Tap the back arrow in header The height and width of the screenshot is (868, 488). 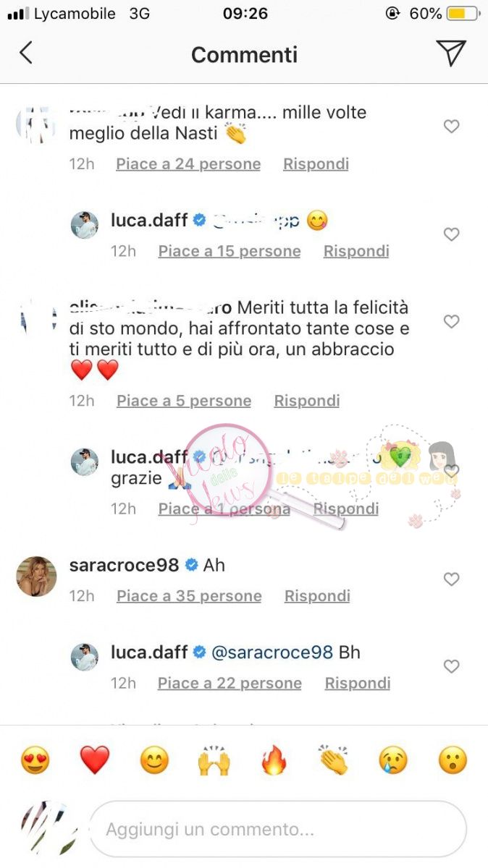pyautogui.click(x=26, y=53)
